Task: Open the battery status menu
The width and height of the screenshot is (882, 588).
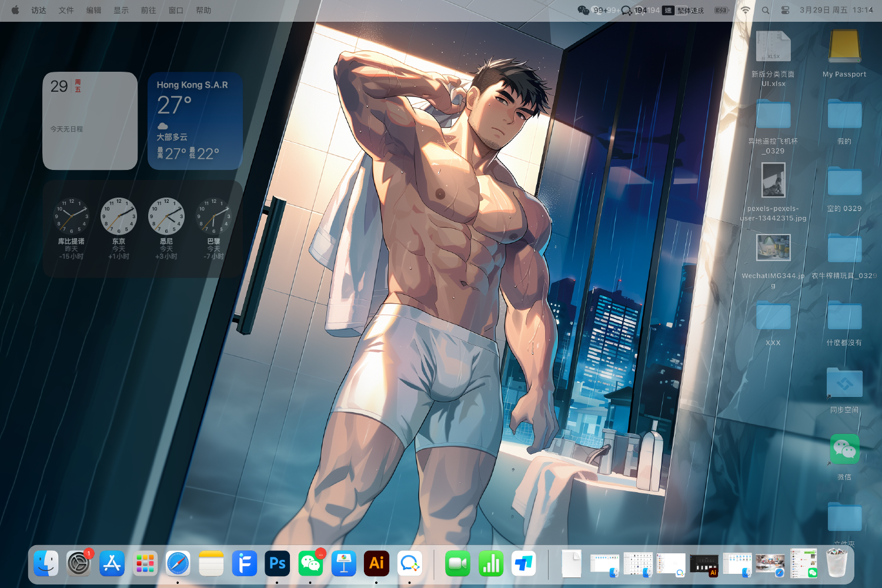Action: (721, 10)
